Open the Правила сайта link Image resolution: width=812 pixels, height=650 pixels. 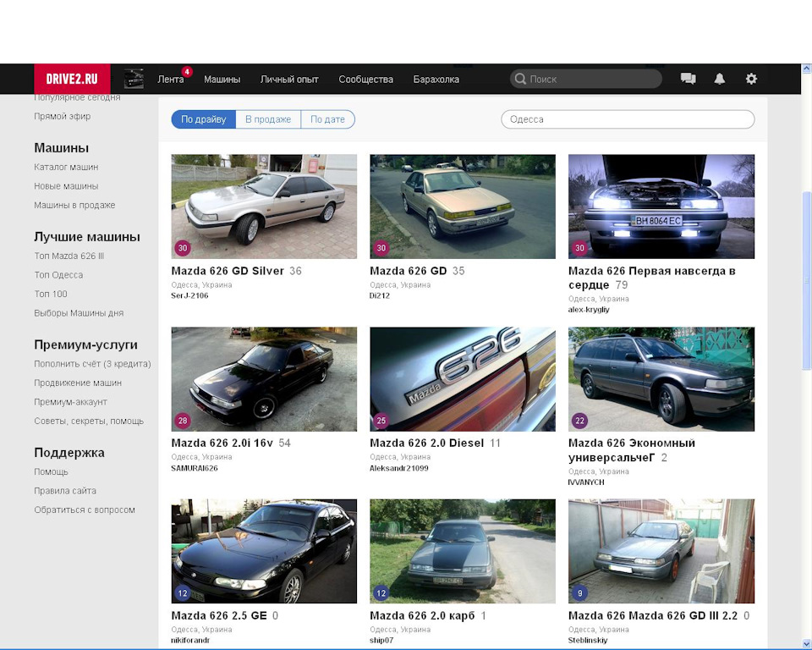click(65, 491)
